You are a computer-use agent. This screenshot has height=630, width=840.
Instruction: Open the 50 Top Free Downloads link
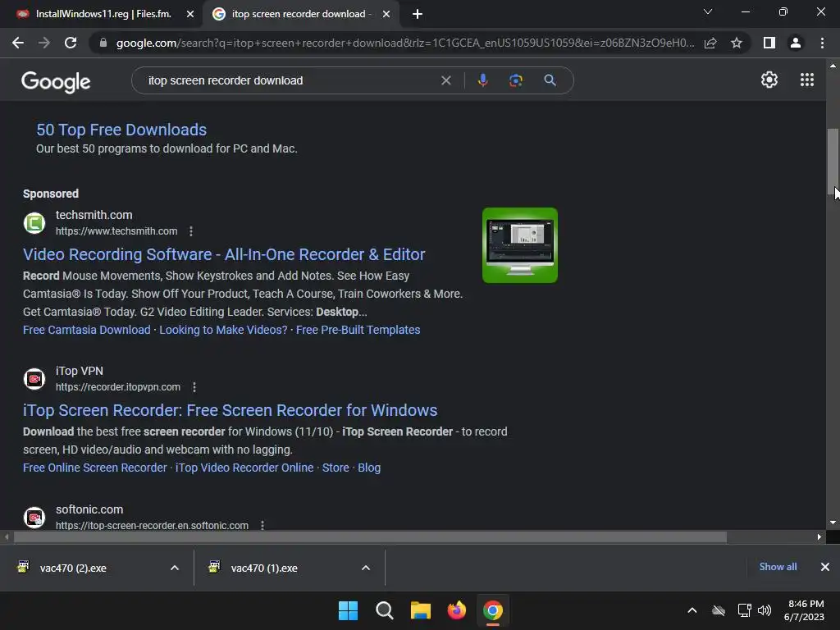pyautogui.click(x=121, y=130)
